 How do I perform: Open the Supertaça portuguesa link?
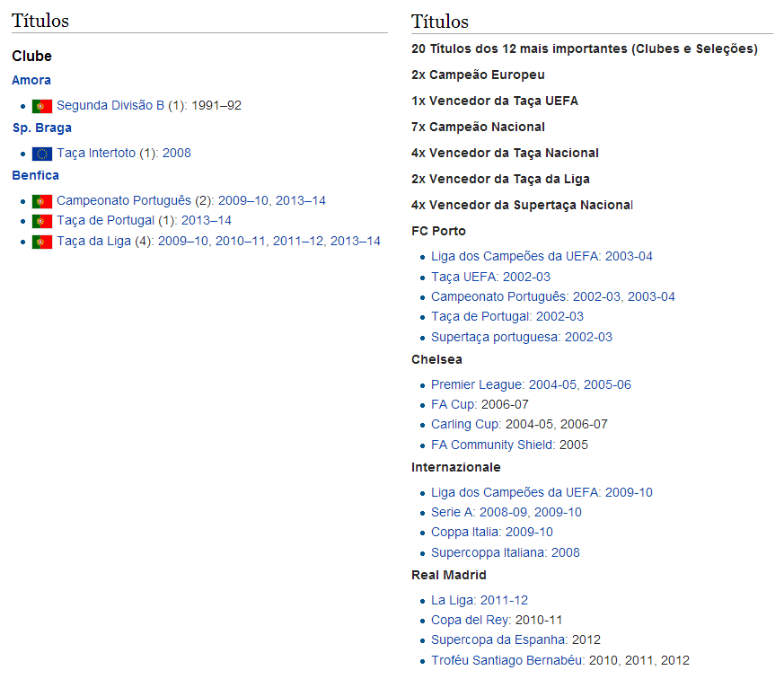click(x=495, y=337)
